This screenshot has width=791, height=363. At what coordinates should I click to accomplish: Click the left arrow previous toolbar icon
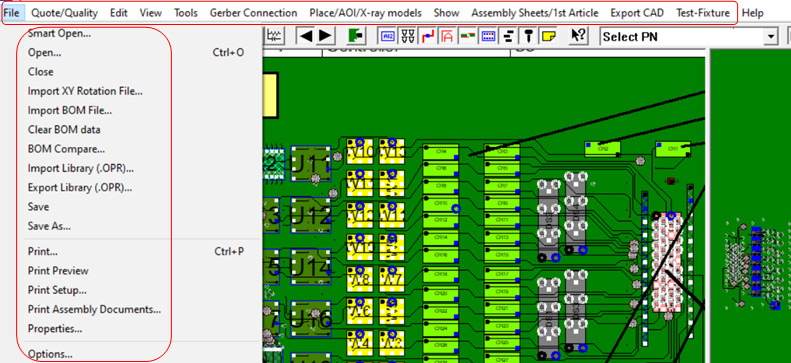coord(306,36)
